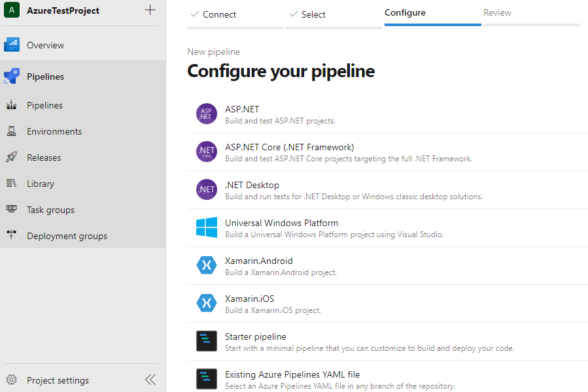
Task: Click the Existing YAML file icon
Action: point(207,379)
